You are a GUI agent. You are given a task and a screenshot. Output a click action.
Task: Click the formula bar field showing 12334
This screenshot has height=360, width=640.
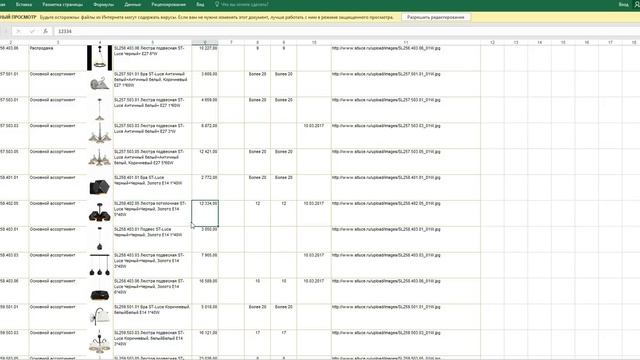tap(347, 31)
